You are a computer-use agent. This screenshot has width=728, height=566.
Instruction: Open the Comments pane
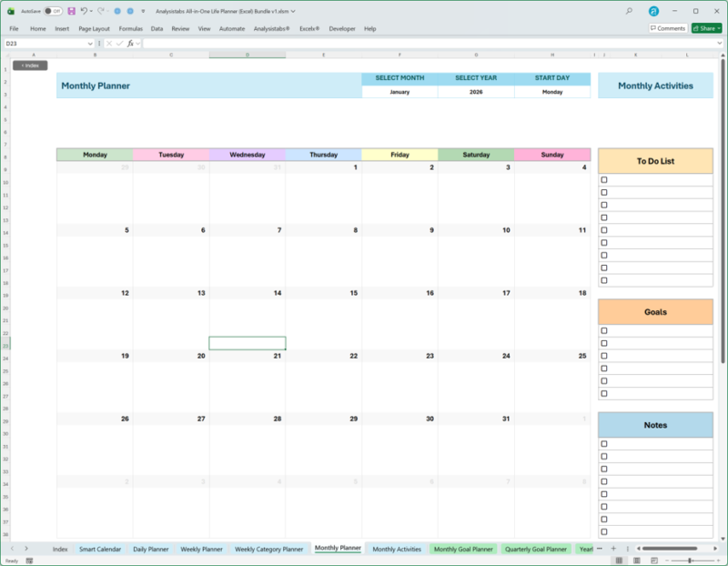pos(669,28)
